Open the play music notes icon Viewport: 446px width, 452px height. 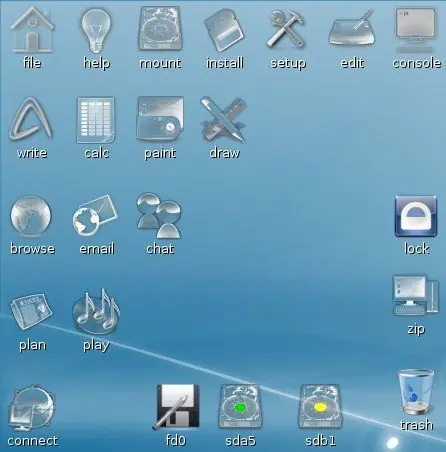tap(96, 312)
